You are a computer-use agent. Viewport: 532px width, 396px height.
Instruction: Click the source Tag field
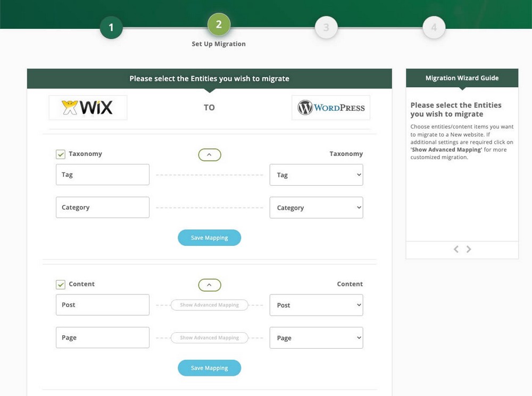point(103,175)
